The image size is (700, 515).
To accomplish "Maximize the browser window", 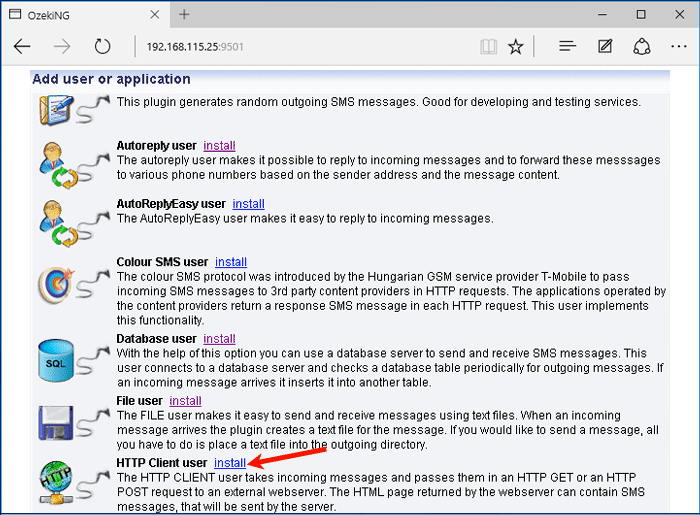I will pyautogui.click(x=641, y=15).
